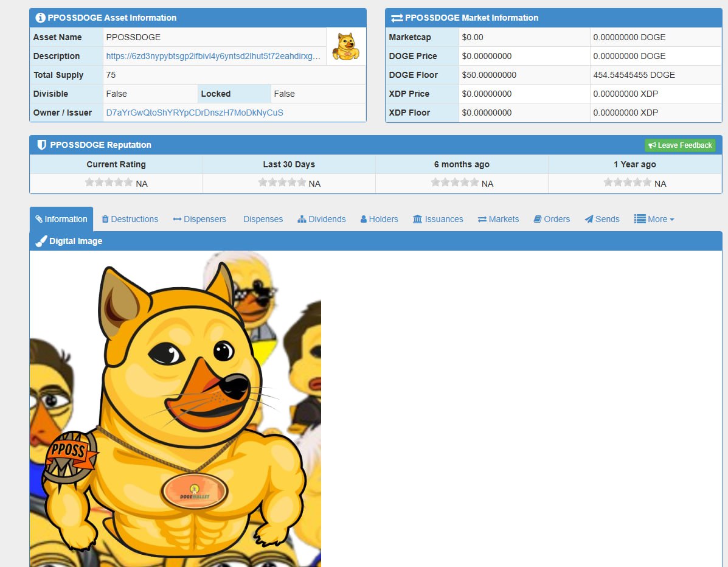728x567 pixels.
Task: Open the Destructions tab
Action: tap(130, 219)
